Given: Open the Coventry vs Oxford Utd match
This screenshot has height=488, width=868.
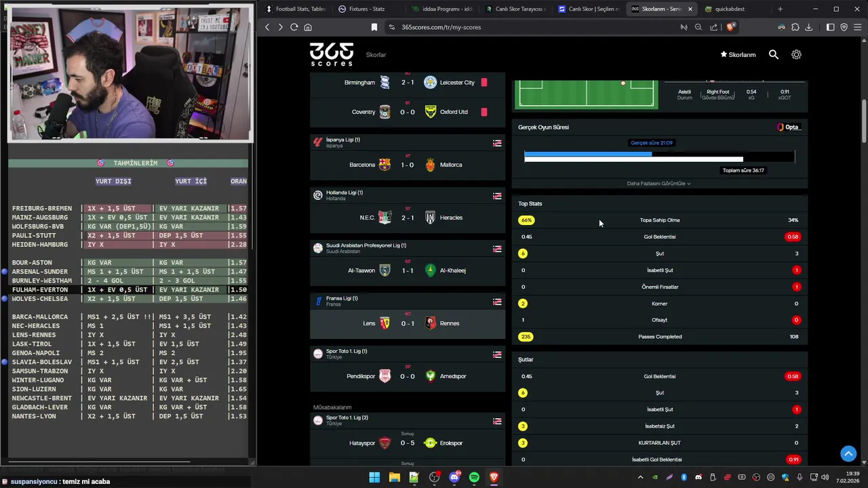Looking at the screenshot, I should pyautogui.click(x=408, y=112).
